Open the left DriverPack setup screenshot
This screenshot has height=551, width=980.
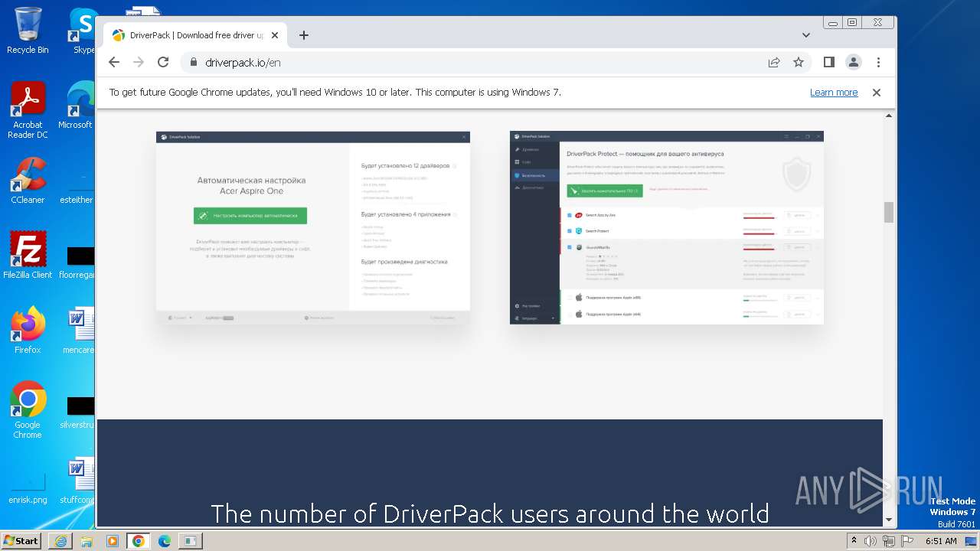pyautogui.click(x=313, y=228)
